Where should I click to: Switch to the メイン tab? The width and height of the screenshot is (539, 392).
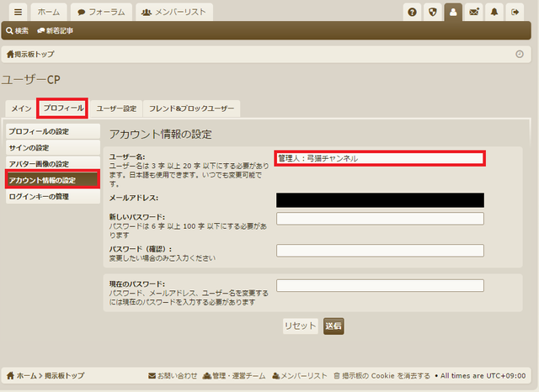21,109
